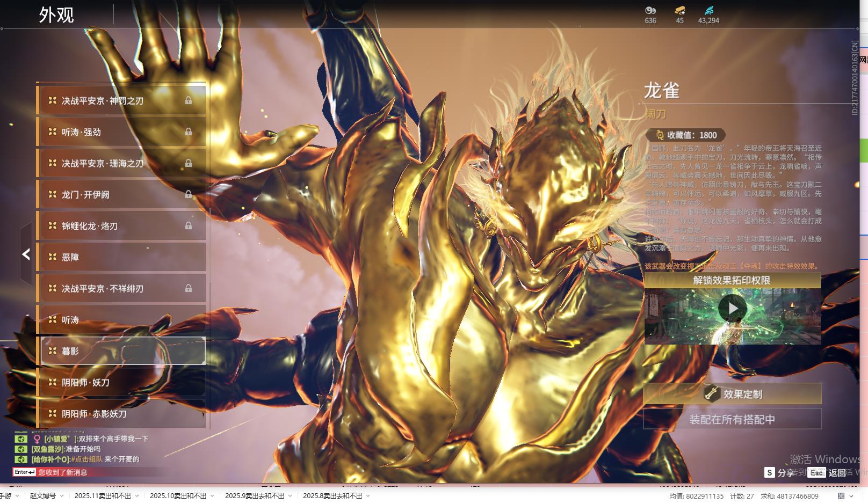Click the 外观 page title
Screen dimensions: 868x504
click(x=56, y=15)
